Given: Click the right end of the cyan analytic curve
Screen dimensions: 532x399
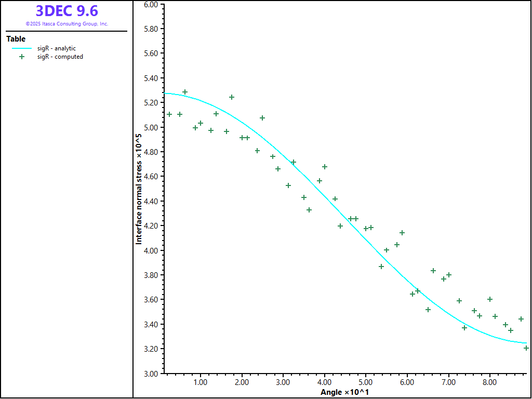Looking at the screenshot, I should click(526, 343).
